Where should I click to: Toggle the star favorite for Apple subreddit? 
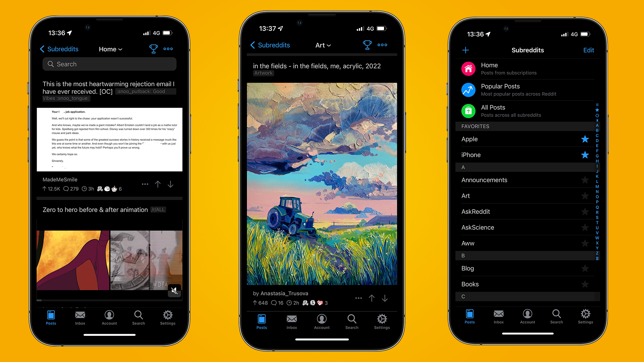click(586, 139)
